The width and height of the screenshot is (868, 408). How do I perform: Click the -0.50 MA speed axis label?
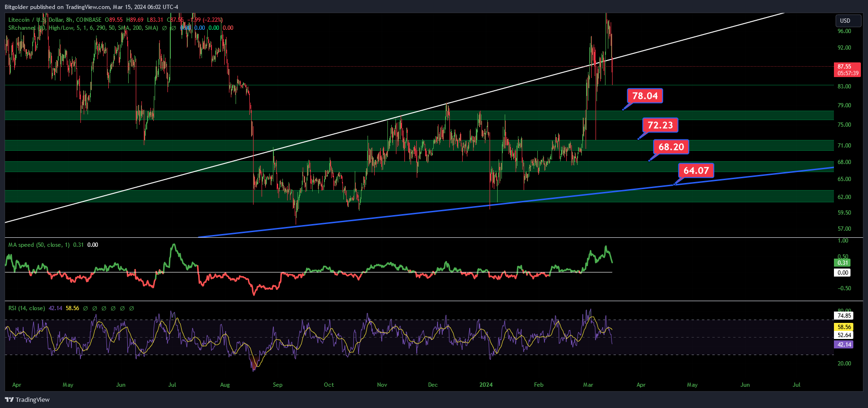[843, 288]
